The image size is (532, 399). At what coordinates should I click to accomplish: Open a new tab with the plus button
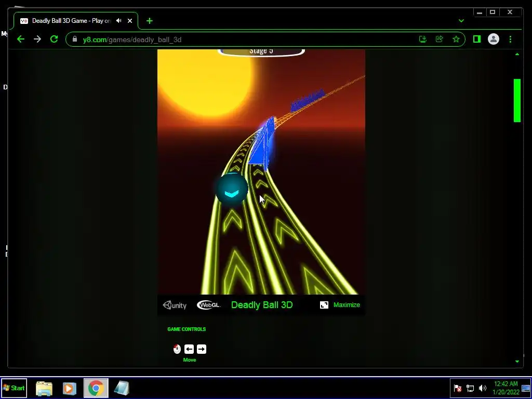(x=150, y=21)
